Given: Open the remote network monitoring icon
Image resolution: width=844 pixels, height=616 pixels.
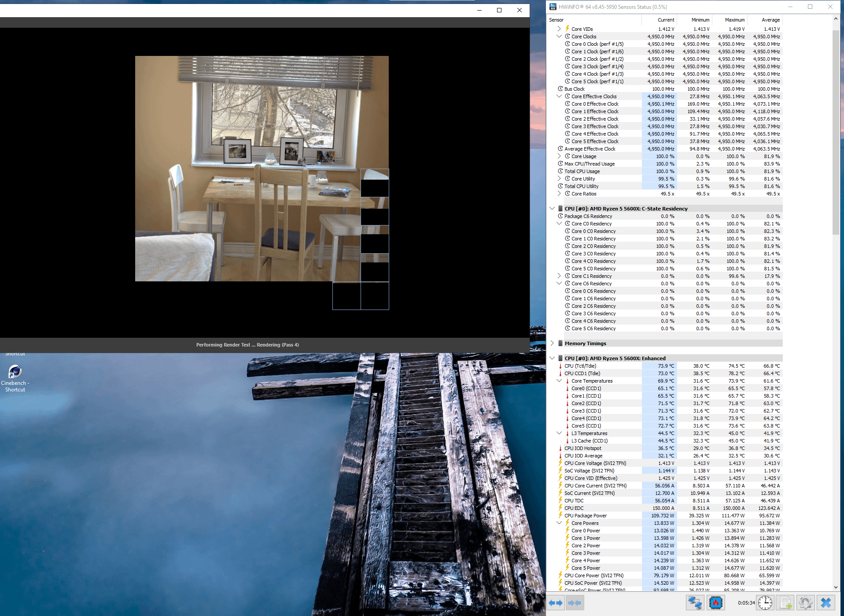Looking at the screenshot, I should [695, 603].
